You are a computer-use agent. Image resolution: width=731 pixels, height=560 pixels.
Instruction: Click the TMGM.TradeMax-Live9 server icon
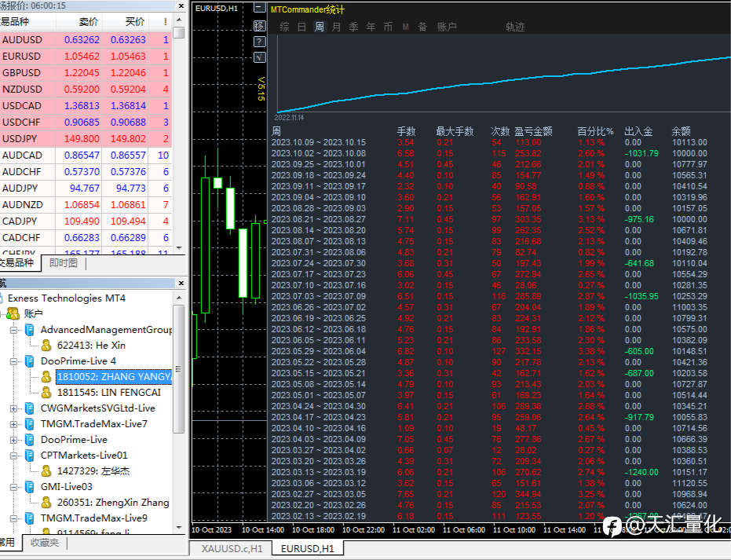(29, 518)
